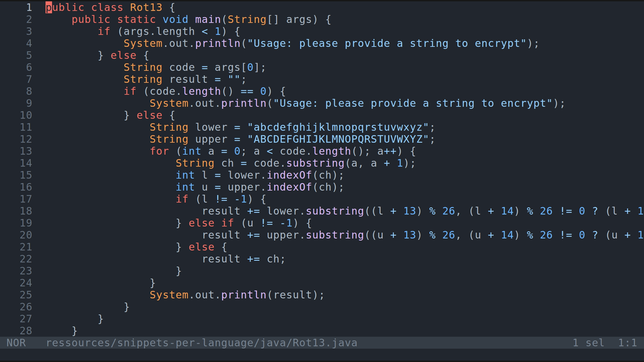Viewport: 644px width, 362px height.
Task: Click line number 1 in the gutter
Action: coord(29,7)
